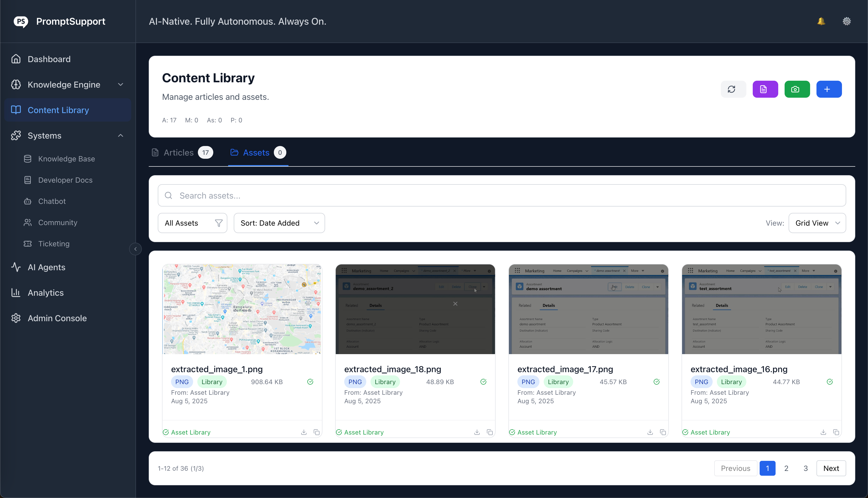
Task: Select the Ticketing system icon
Action: pos(27,243)
